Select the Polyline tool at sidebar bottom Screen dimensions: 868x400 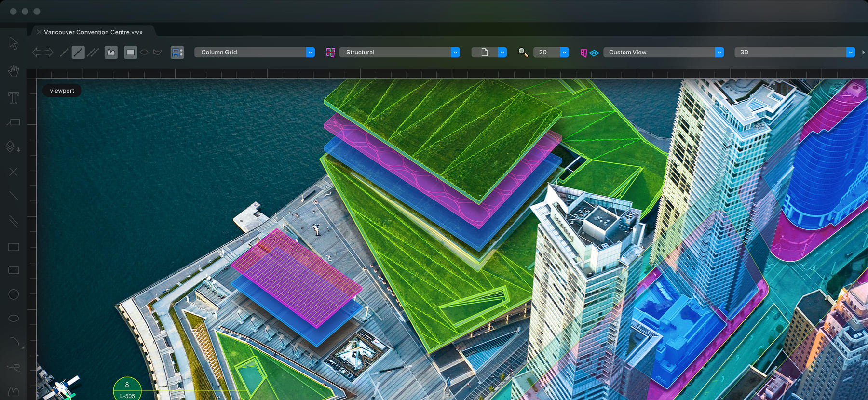coord(14,391)
